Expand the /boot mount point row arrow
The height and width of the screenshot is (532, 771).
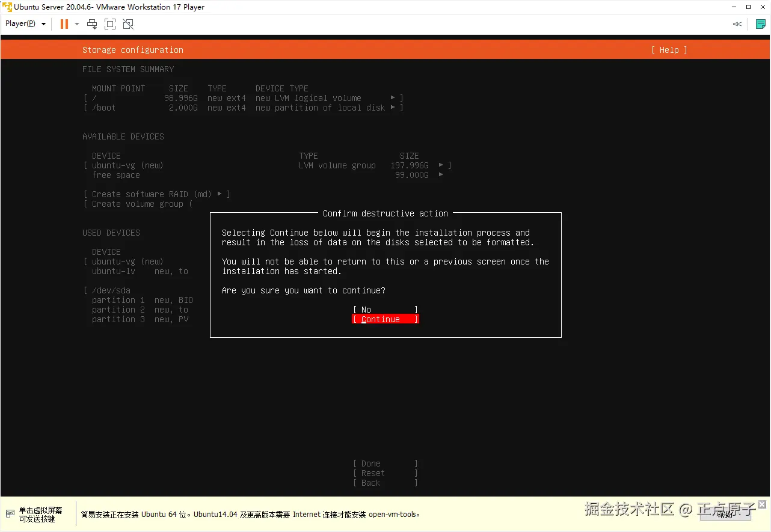[393, 108]
